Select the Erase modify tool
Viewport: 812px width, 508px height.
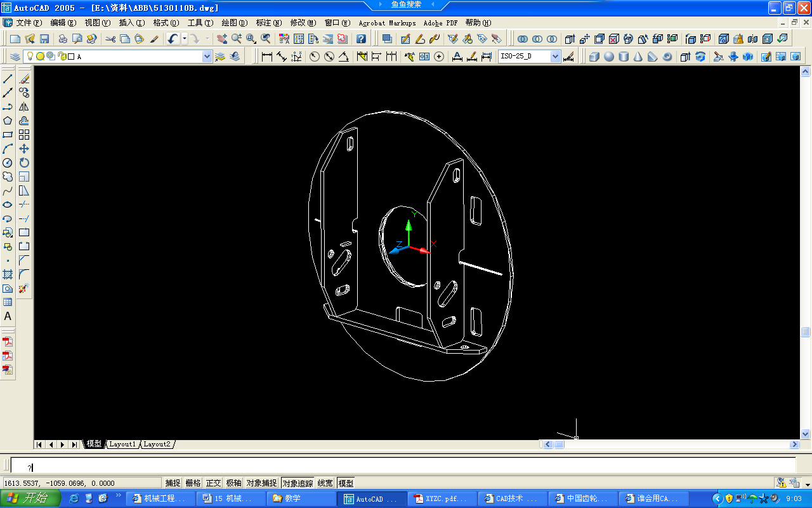[24, 79]
